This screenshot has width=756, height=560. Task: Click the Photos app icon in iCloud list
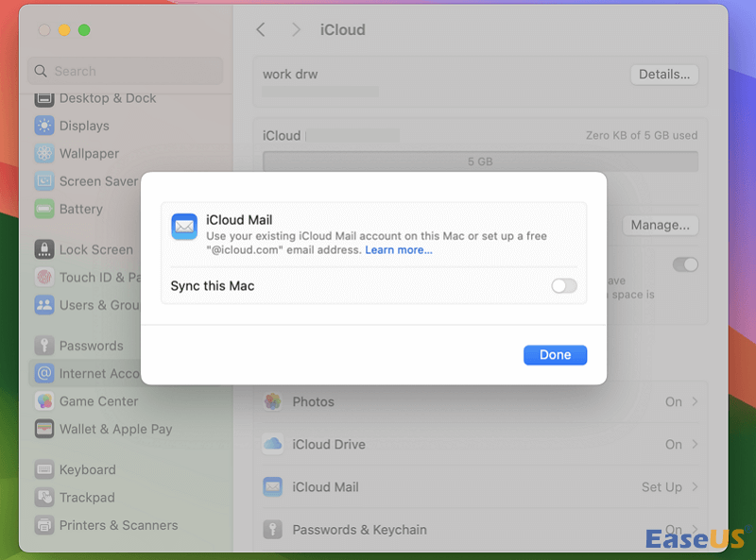click(x=273, y=401)
